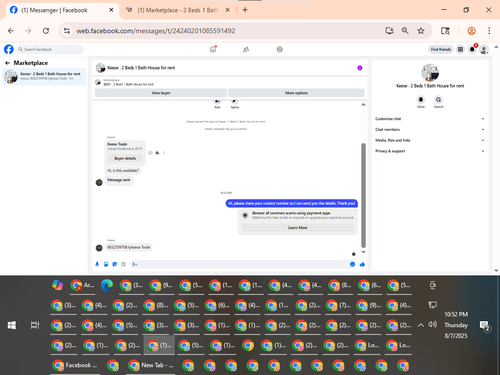Click the Chrome profile avatar icon
The width and height of the screenshot is (500, 375).
471,31
